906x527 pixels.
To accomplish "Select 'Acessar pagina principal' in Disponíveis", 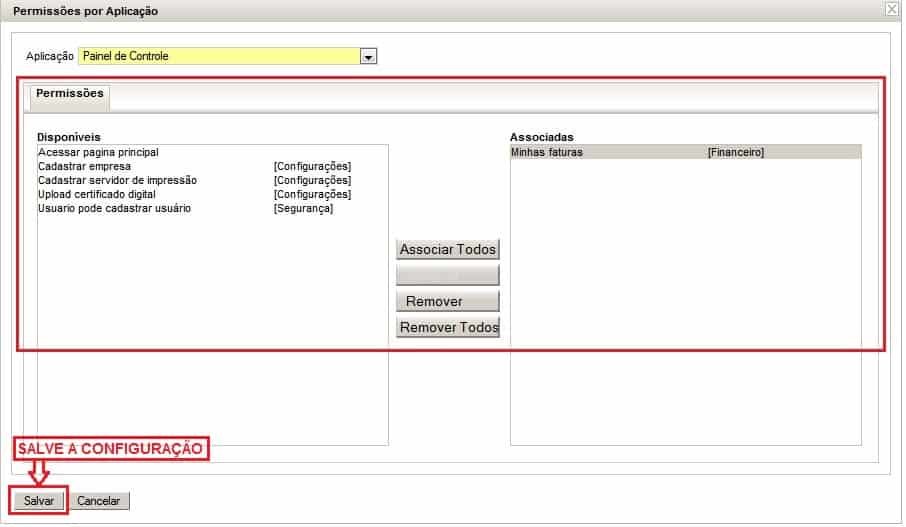I will click(x=99, y=153).
